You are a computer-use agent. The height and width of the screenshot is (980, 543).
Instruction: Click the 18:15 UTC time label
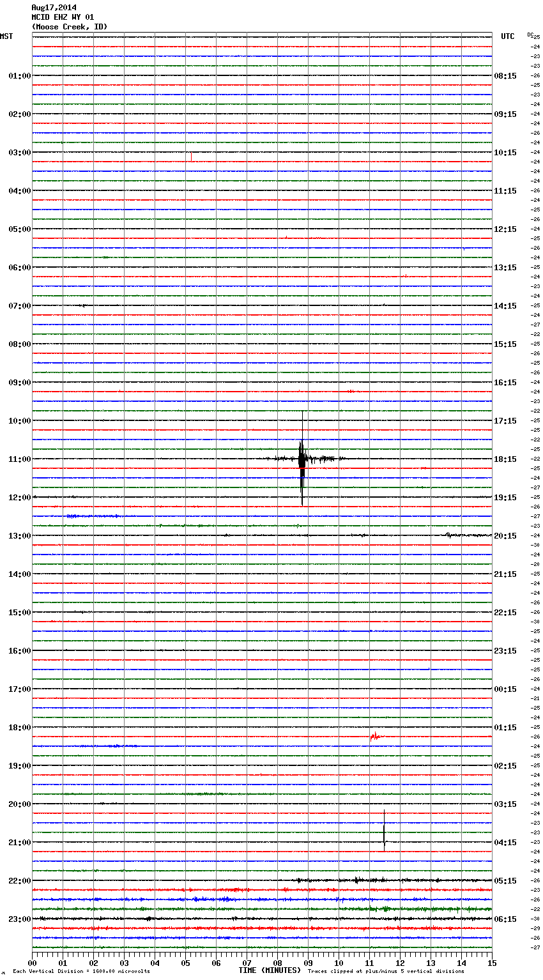click(x=505, y=459)
